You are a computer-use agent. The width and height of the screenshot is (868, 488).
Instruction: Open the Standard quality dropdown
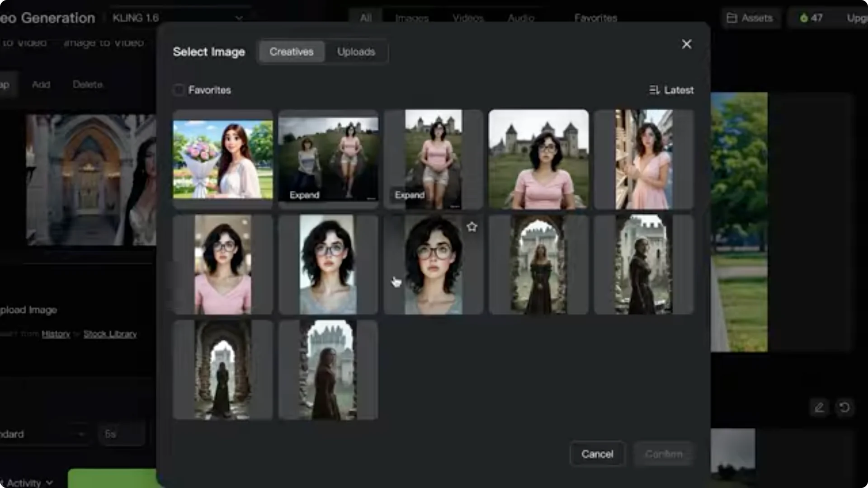43,434
